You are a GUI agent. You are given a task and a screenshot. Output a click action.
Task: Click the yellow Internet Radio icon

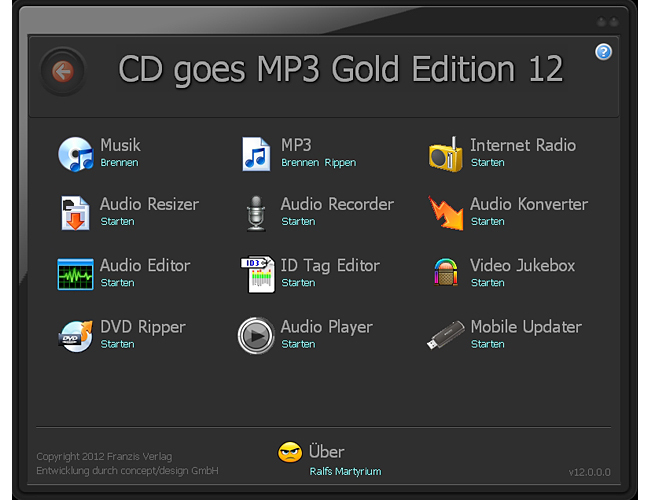446,154
